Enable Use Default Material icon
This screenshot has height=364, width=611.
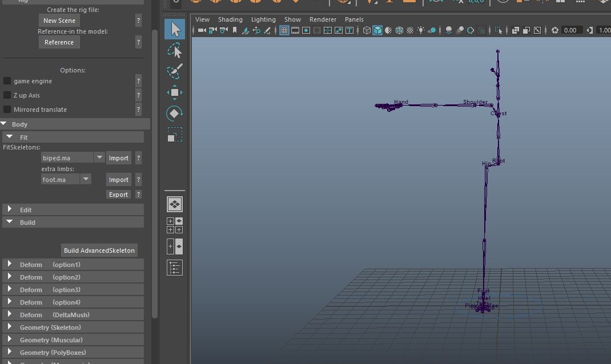(x=388, y=30)
